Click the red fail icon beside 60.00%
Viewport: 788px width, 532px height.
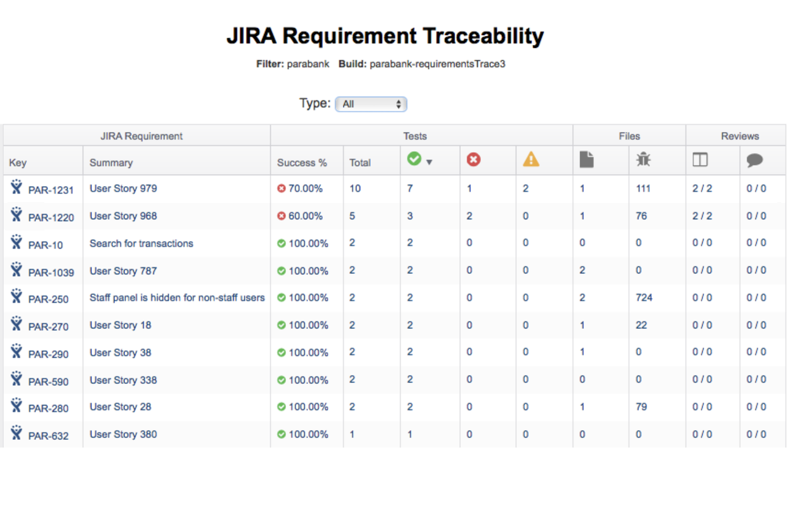(281, 216)
